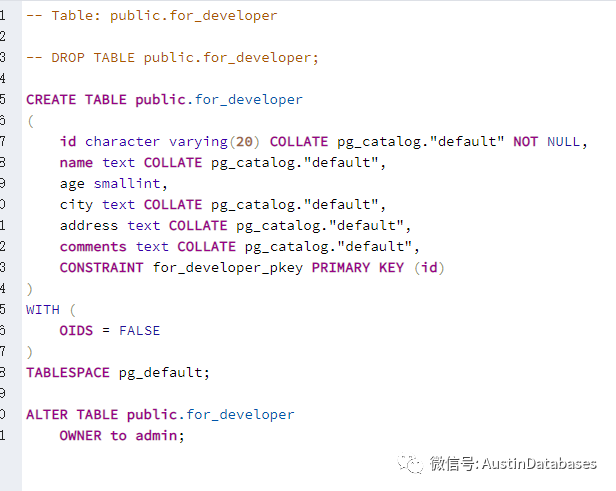The image size is (616, 491).
Task: Click the comment '-- Table: public.for_developer'
Action: coord(152,16)
